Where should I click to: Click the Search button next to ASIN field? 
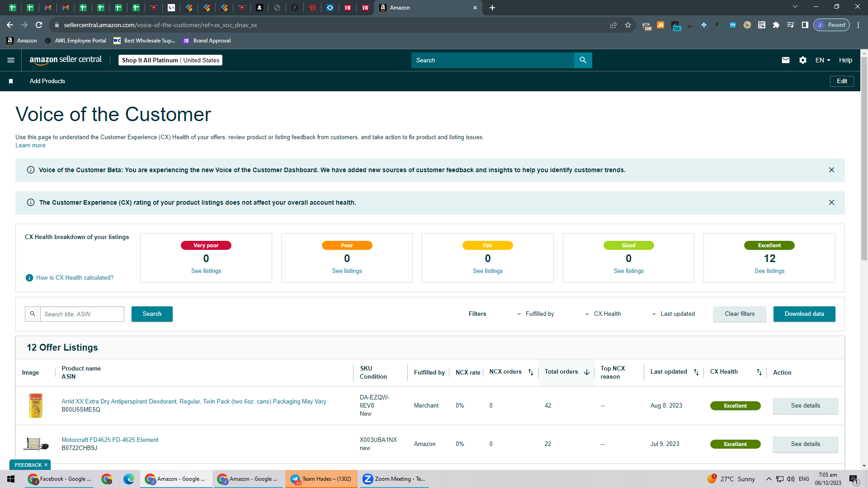point(152,314)
